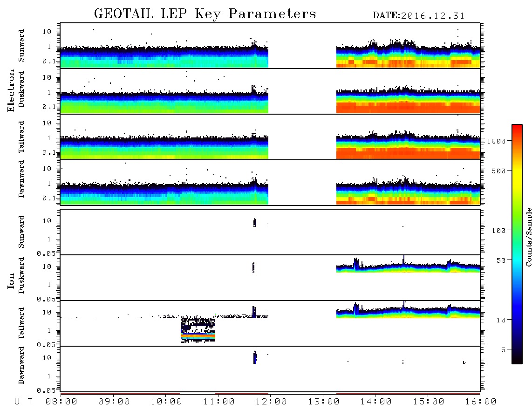This screenshot has height=410, width=532.
Task: Click the "11:00" time tick label
Action: [219, 402]
